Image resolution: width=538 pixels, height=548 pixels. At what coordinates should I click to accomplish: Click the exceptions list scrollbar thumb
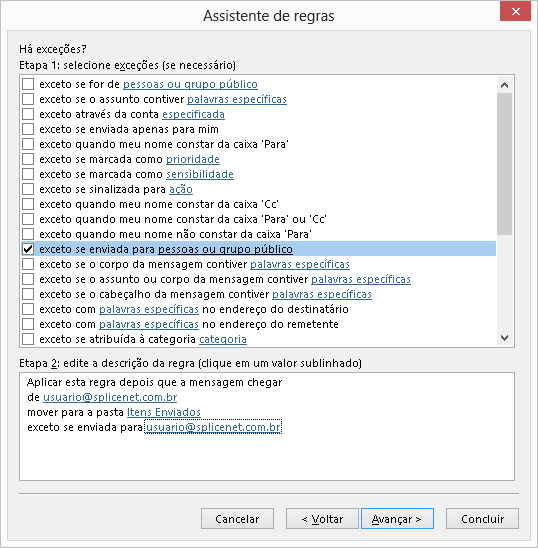pyautogui.click(x=504, y=164)
